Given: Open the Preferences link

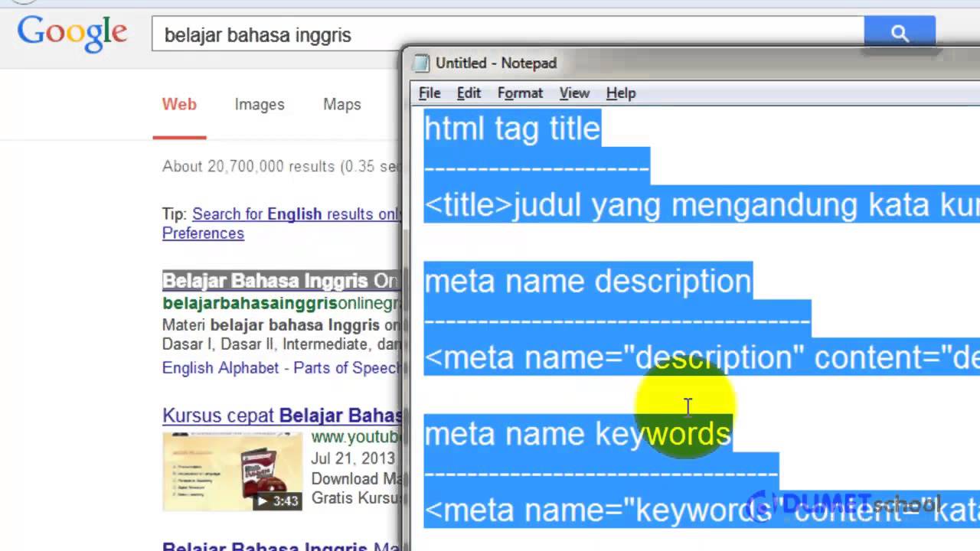Looking at the screenshot, I should [x=203, y=233].
